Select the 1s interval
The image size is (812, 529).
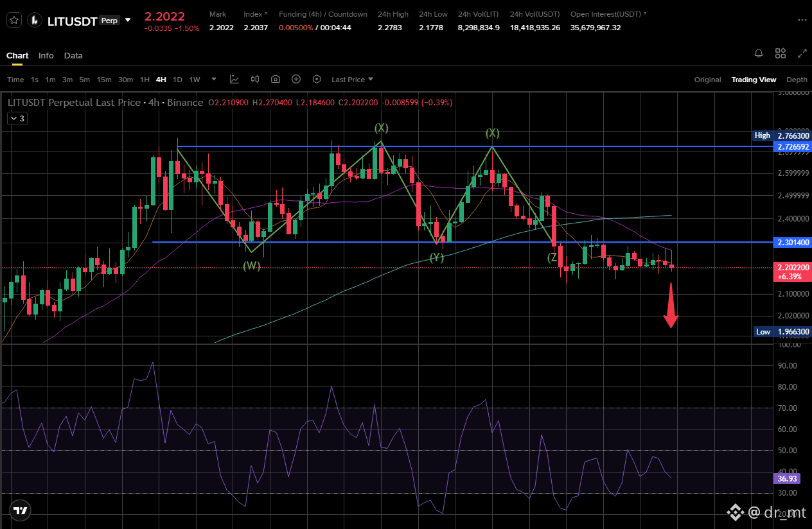[x=35, y=80]
